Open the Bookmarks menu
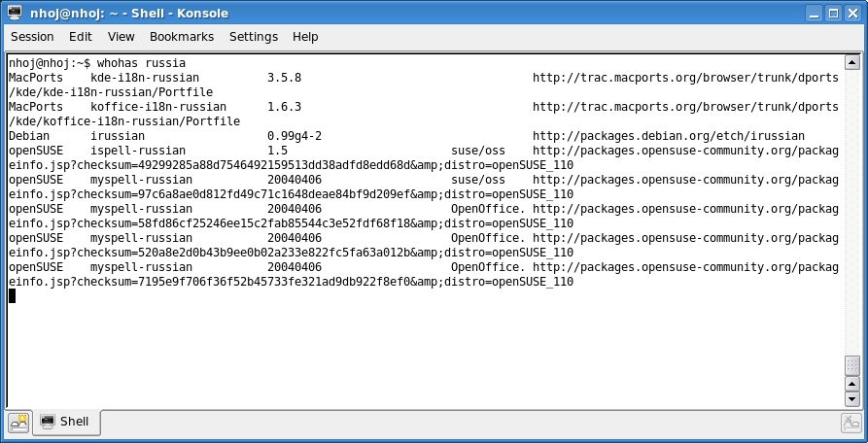The height and width of the screenshot is (443, 868). (x=182, y=37)
